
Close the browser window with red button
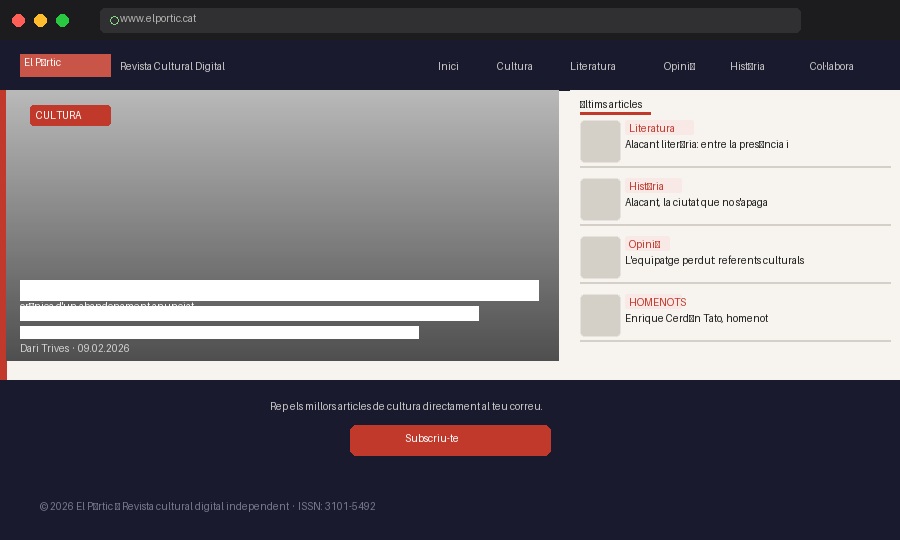(18, 21)
